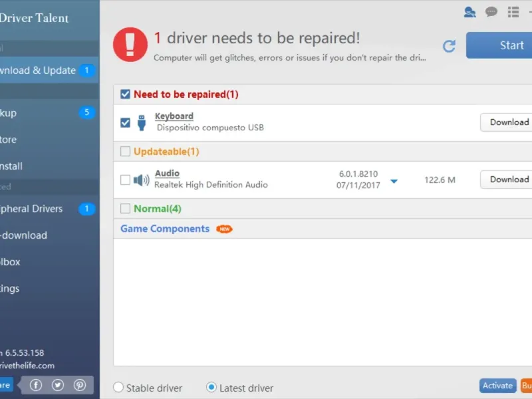Open the list menu icon

(x=513, y=12)
